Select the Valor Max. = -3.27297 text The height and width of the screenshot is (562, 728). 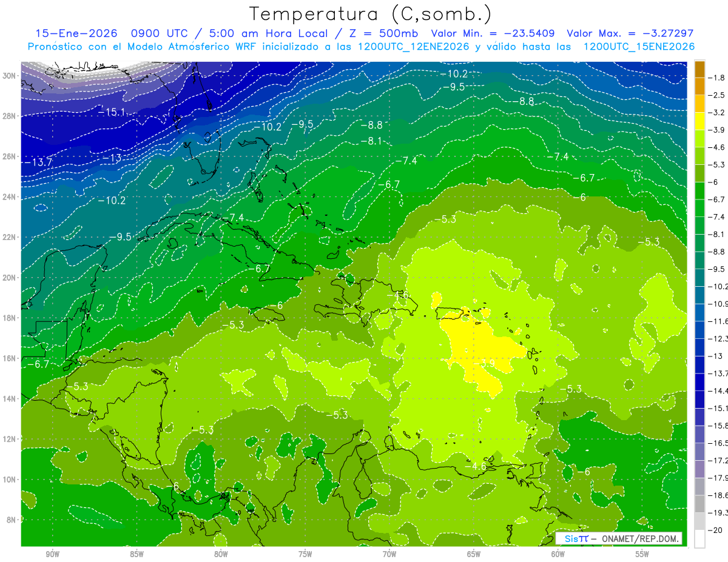tap(630, 33)
